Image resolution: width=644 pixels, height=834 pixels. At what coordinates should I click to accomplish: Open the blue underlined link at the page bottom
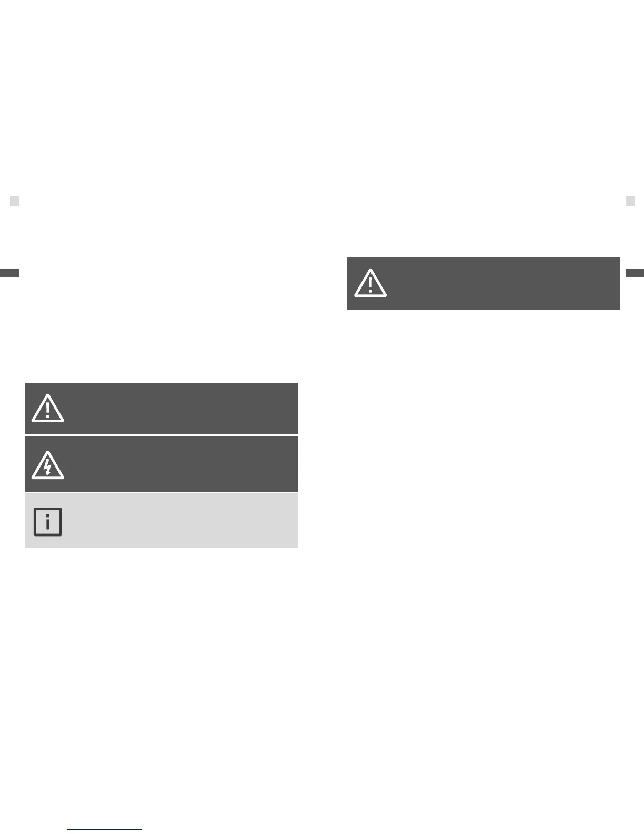point(104,830)
